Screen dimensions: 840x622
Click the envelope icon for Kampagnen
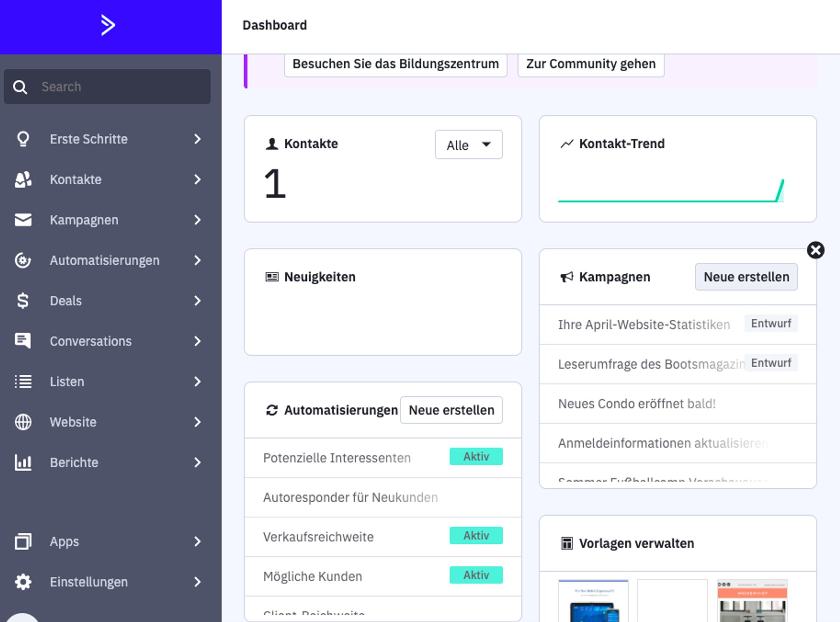23,220
